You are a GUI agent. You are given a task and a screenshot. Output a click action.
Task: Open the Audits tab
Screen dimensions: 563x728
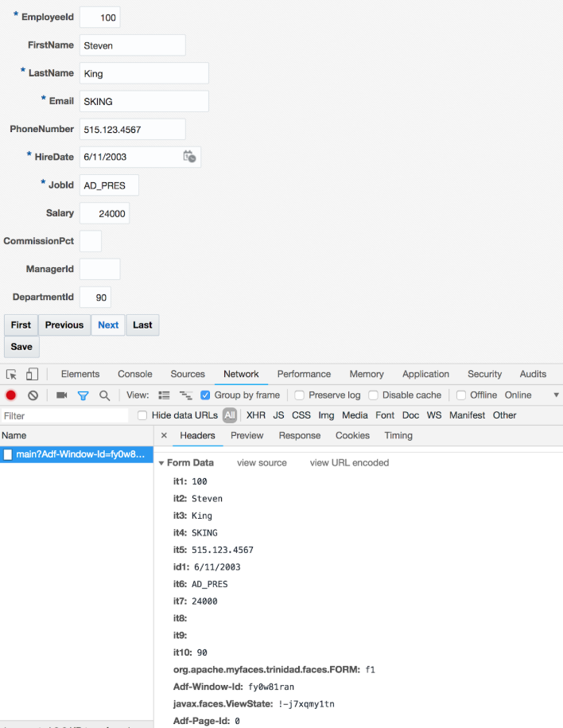click(533, 374)
